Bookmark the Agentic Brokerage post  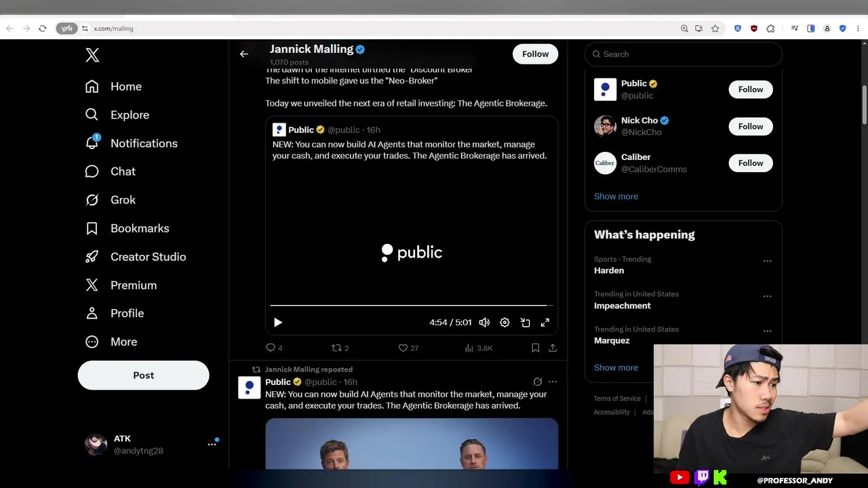(535, 348)
